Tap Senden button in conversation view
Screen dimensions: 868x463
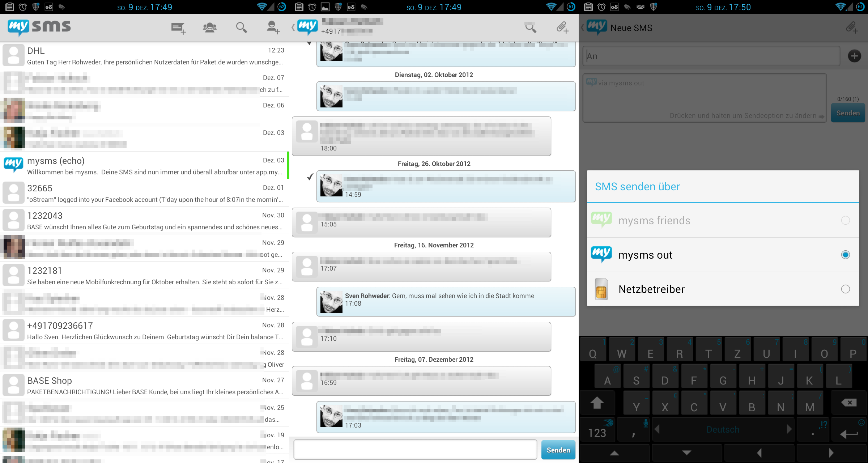pos(558,450)
